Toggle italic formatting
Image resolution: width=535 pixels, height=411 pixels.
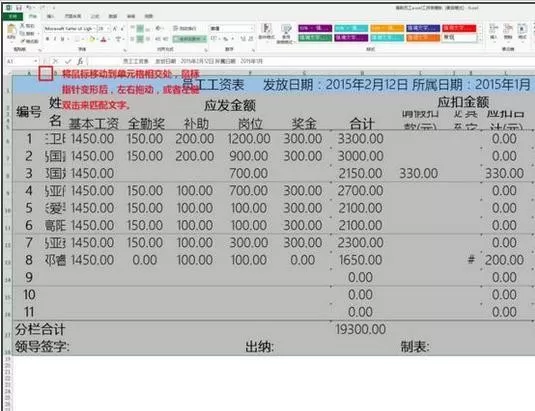click(55, 39)
